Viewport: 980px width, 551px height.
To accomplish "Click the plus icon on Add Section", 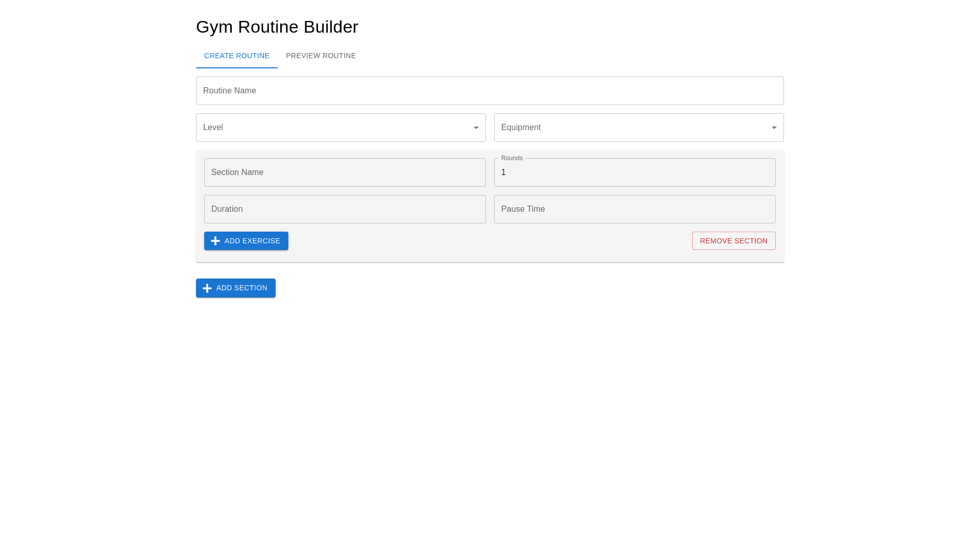I will point(207,288).
